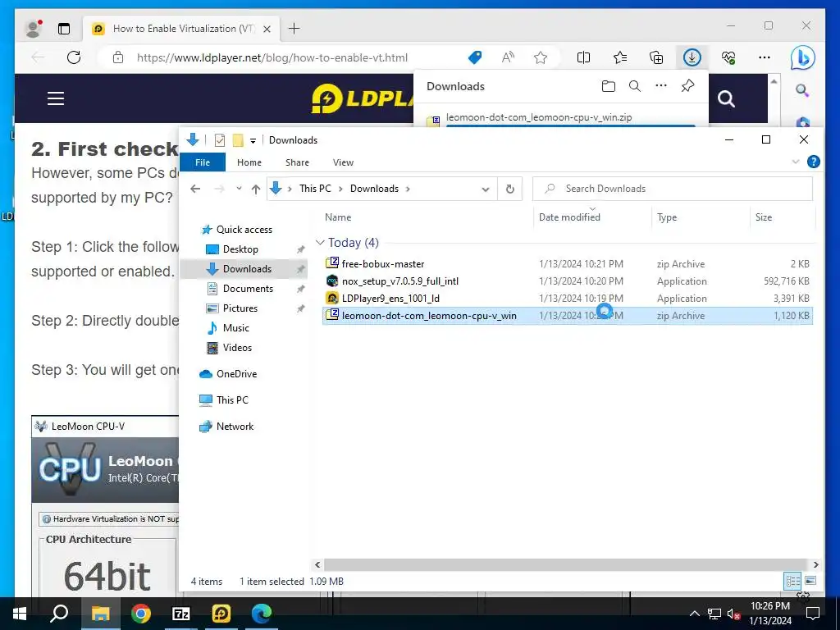The image size is (840, 630).
Task: Open more options in Downloads flyout
Action: click(661, 85)
